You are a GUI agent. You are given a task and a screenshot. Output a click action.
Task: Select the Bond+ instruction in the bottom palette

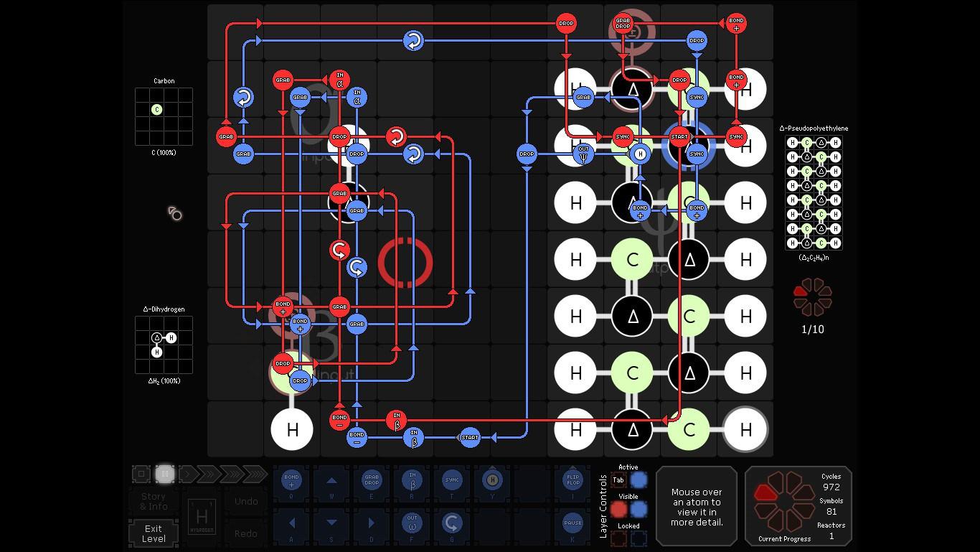pos(291,480)
